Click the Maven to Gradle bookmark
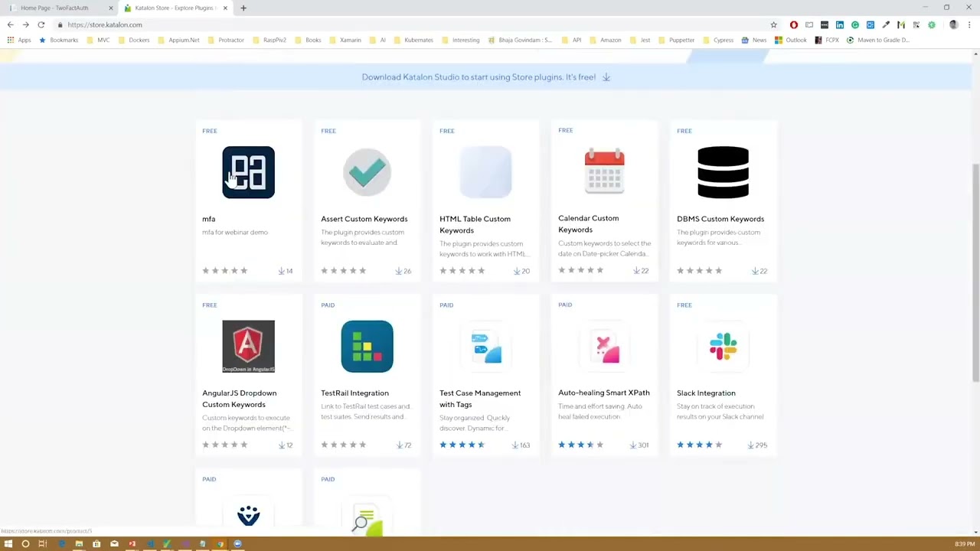 coord(878,40)
